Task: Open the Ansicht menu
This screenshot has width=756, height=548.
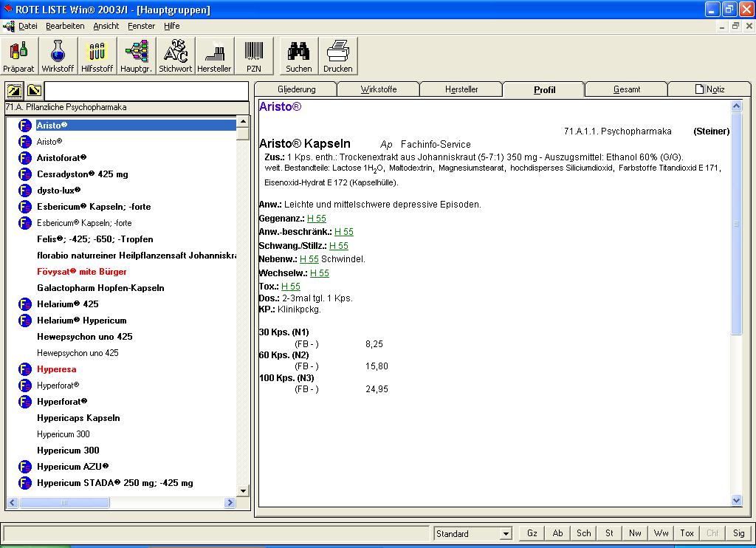Action: [106, 26]
